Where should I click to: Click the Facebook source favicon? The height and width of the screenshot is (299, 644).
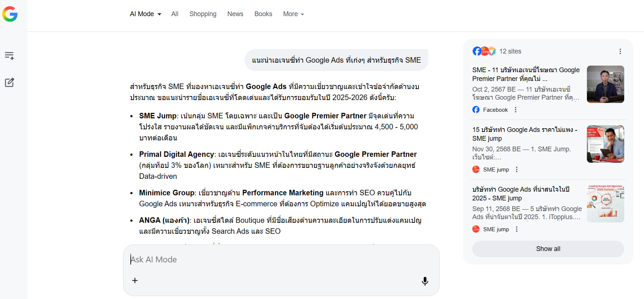(476, 110)
